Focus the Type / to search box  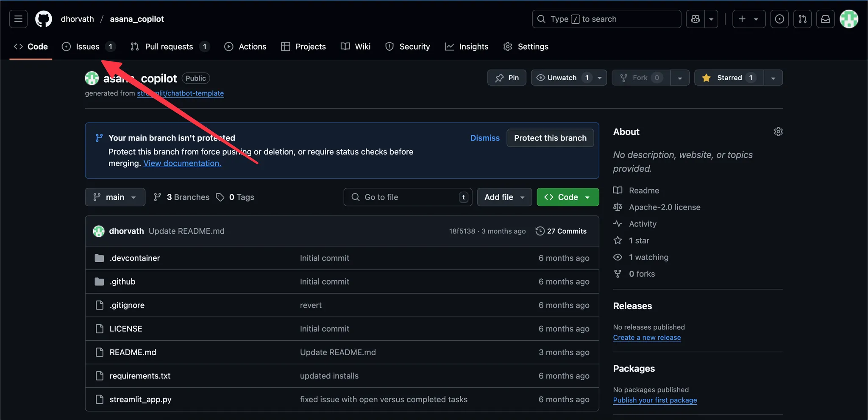(x=606, y=19)
